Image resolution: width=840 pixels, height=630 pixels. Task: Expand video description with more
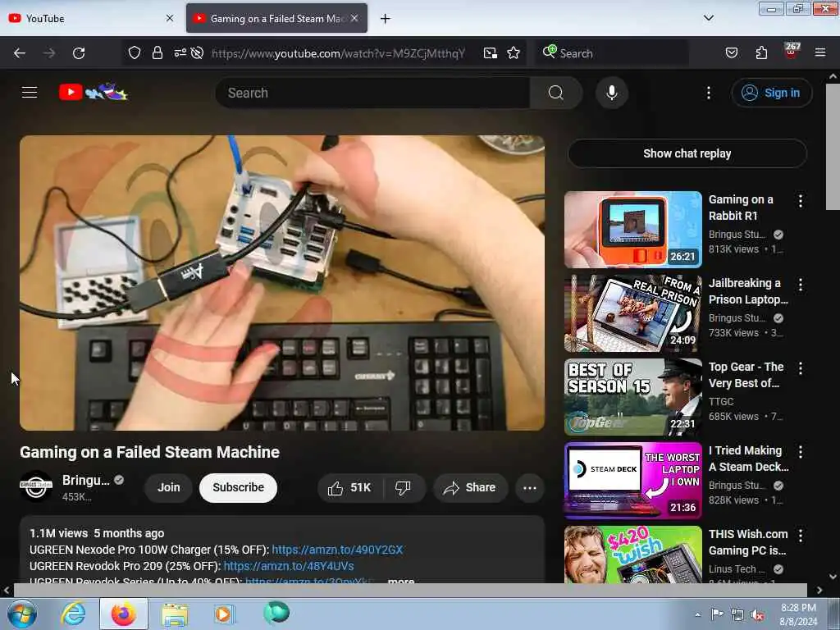click(400, 581)
